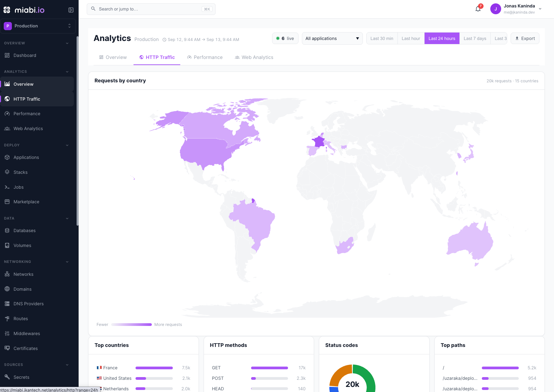Viewport: 554px width, 392px height.
Task: Click the France requests progress bar
Action: [x=154, y=368]
